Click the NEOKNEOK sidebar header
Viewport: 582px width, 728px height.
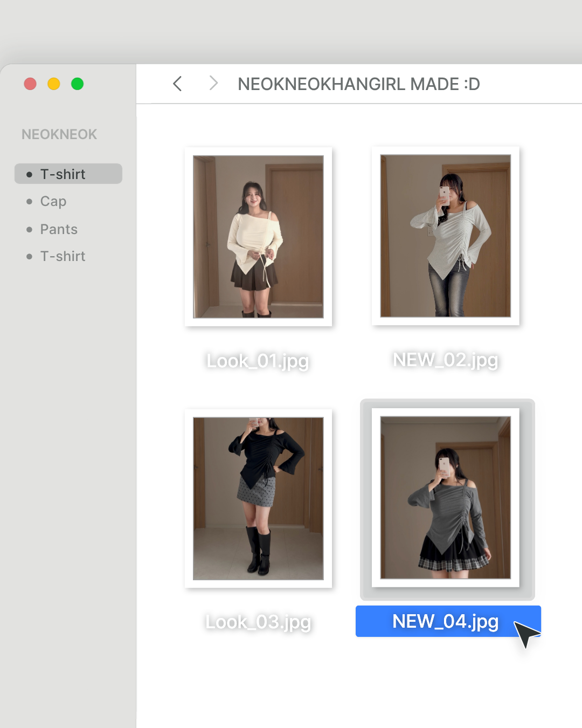coord(59,134)
